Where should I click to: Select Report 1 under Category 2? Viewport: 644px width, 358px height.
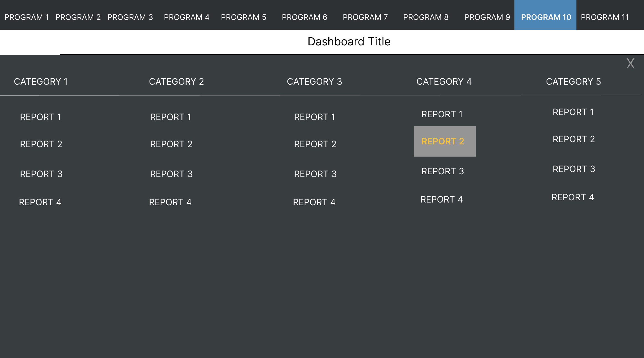point(171,117)
